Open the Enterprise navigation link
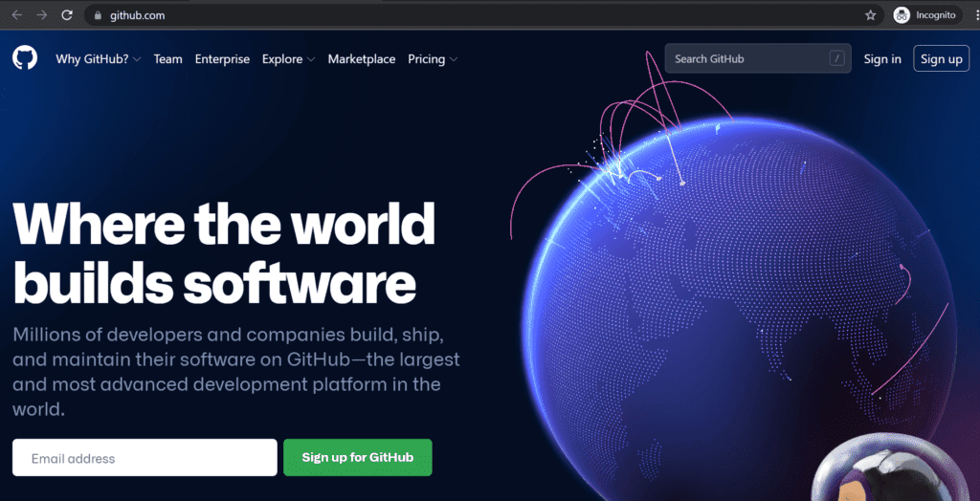Viewport: 980px width, 501px height. coord(222,59)
